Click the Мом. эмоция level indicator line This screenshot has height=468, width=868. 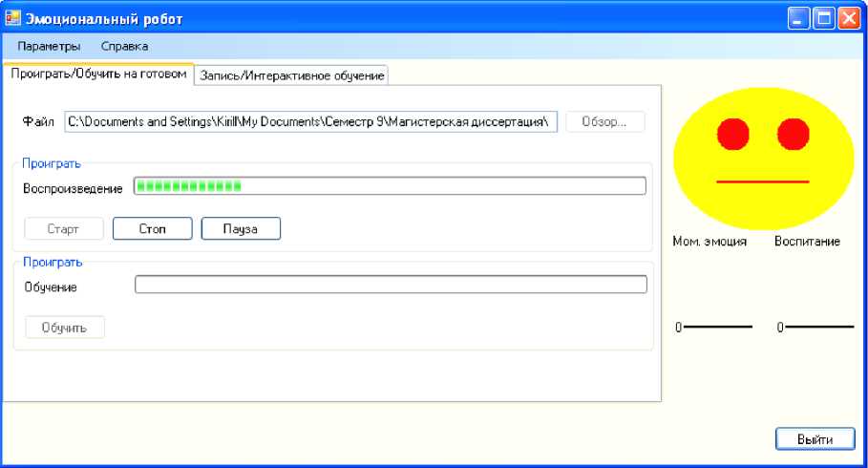pyautogui.click(x=718, y=327)
